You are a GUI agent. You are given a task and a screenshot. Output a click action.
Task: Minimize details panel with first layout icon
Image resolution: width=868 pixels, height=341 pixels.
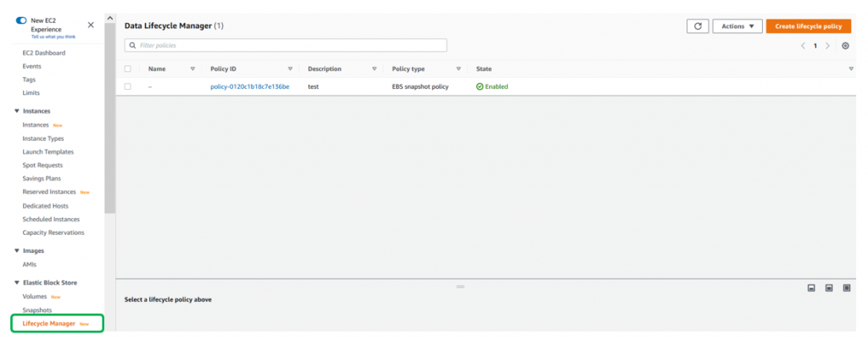(x=811, y=288)
